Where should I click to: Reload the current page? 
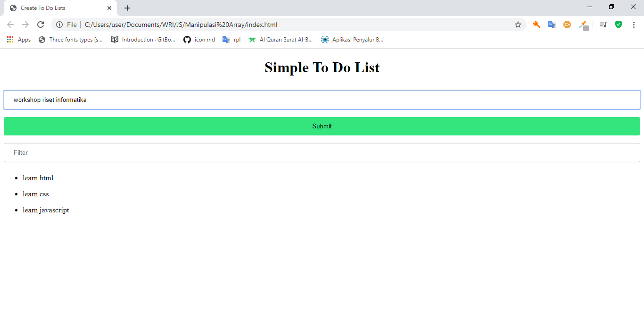(x=41, y=25)
